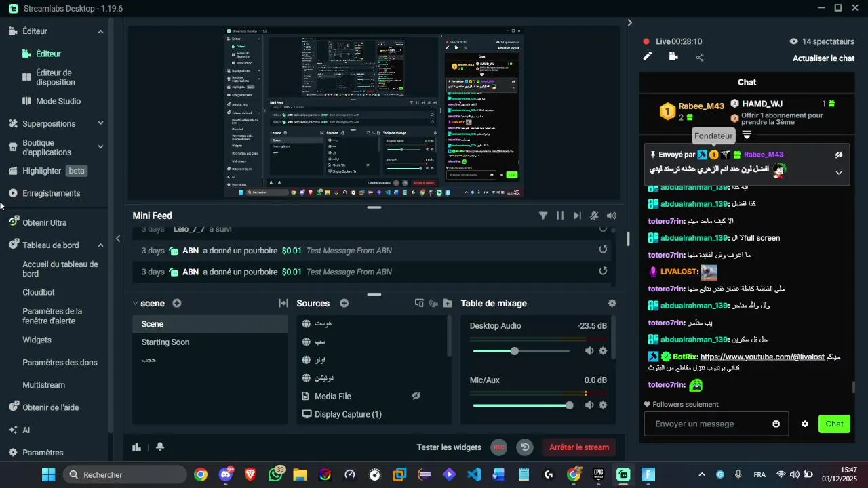Image resolution: width=868 pixels, height=488 pixels.
Task: Replay the first ABN tip alert
Action: [603, 250]
